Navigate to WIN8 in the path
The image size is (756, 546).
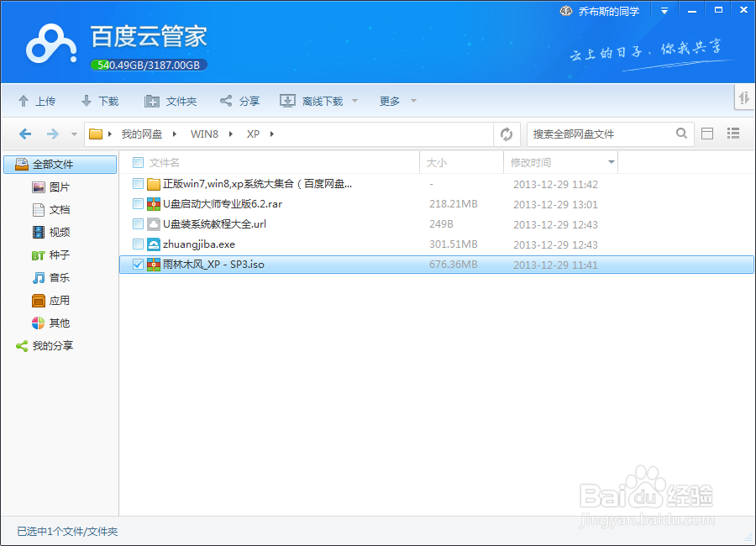[204, 134]
